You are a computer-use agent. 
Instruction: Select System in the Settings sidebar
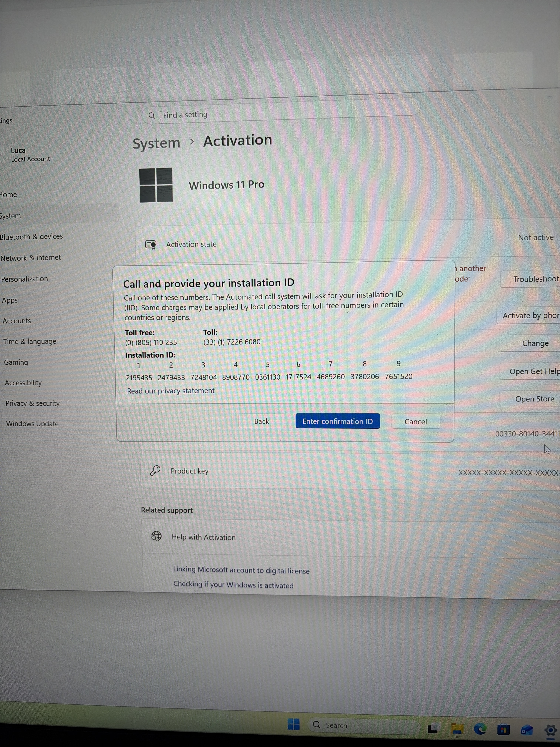click(x=10, y=216)
